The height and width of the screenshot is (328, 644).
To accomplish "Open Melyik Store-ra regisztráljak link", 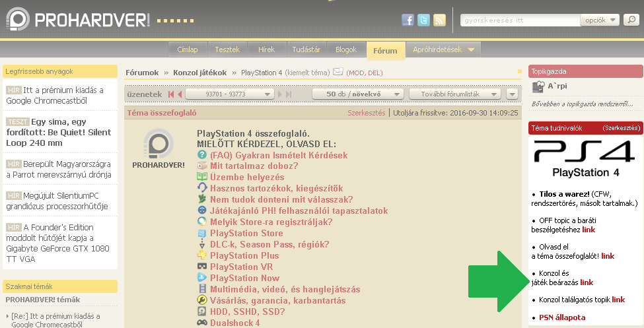I will click(271, 222).
